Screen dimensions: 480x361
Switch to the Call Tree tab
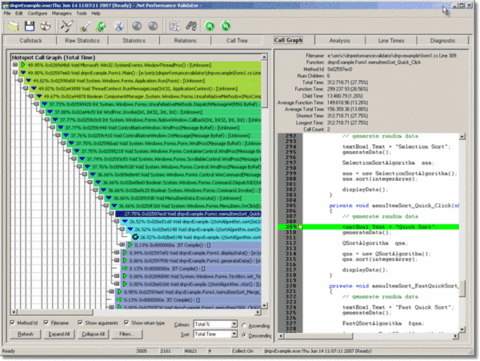point(237,40)
